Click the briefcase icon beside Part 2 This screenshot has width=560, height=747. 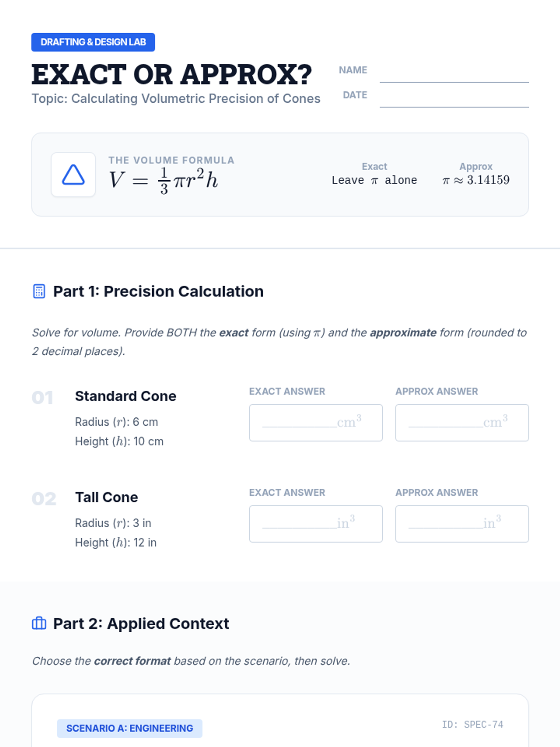39,623
